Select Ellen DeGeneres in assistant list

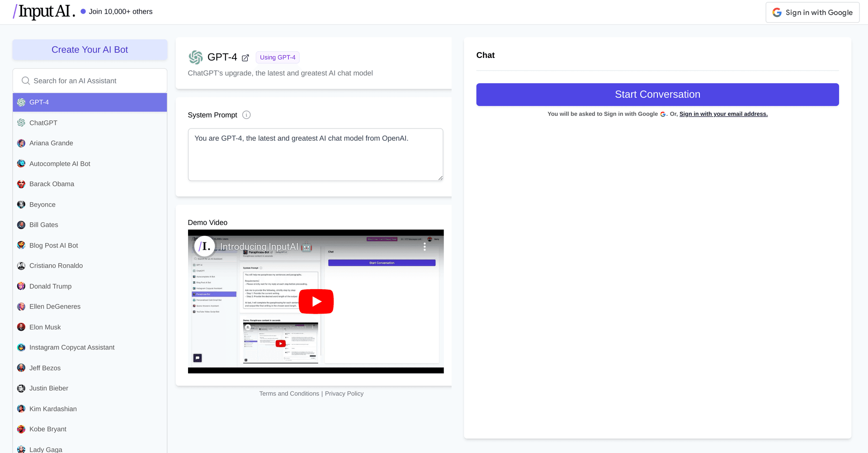90,306
